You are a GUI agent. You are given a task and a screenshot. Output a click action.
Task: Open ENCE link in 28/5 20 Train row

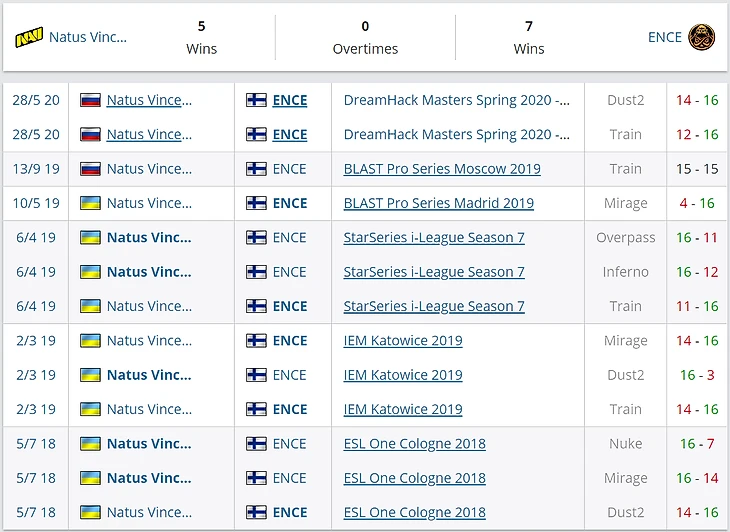pos(290,135)
